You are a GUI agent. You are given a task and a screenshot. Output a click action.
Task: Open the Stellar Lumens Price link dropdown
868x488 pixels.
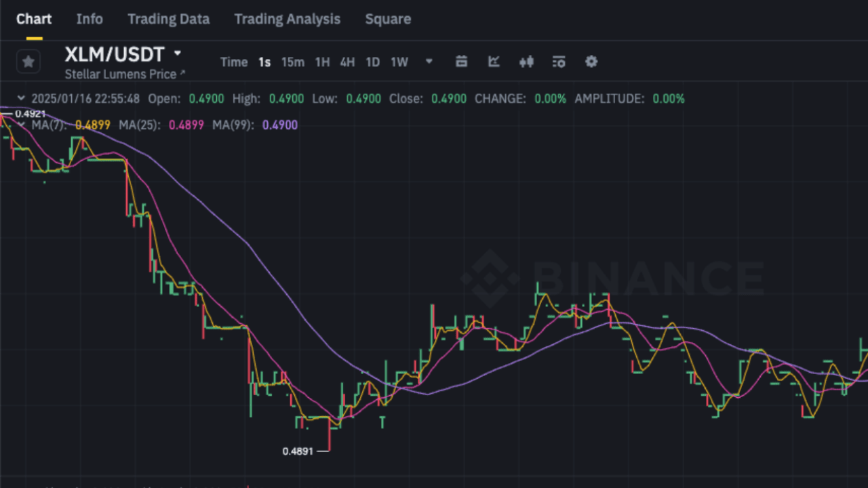(x=125, y=75)
